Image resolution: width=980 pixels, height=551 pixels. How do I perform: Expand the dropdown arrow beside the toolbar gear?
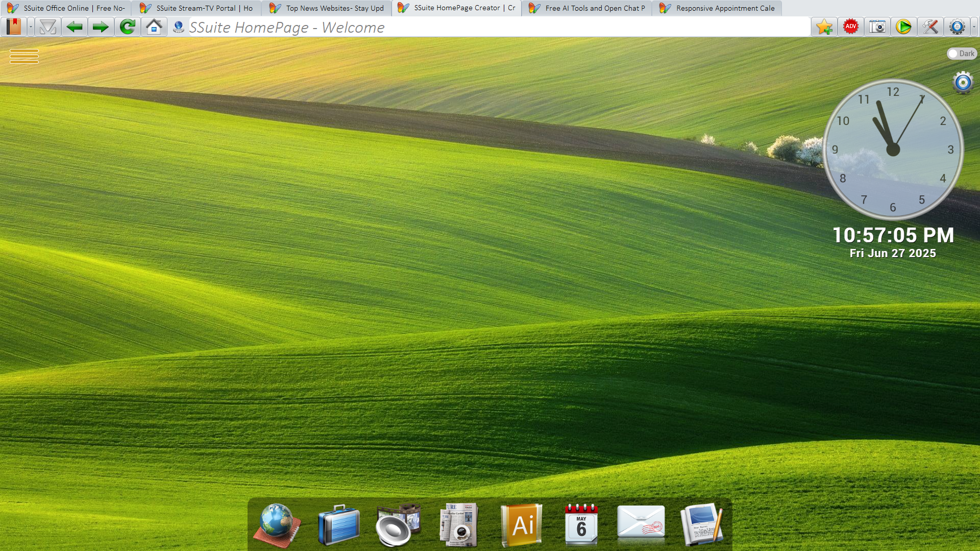click(974, 27)
